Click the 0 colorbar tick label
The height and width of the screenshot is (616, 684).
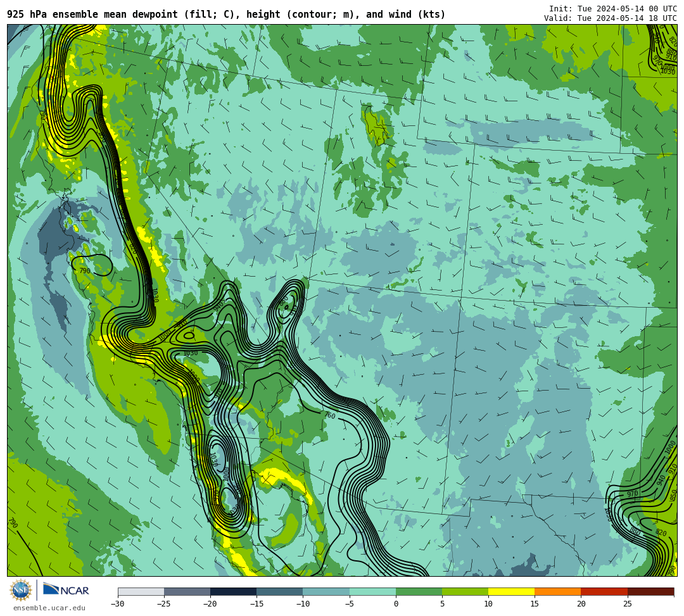coord(396,604)
